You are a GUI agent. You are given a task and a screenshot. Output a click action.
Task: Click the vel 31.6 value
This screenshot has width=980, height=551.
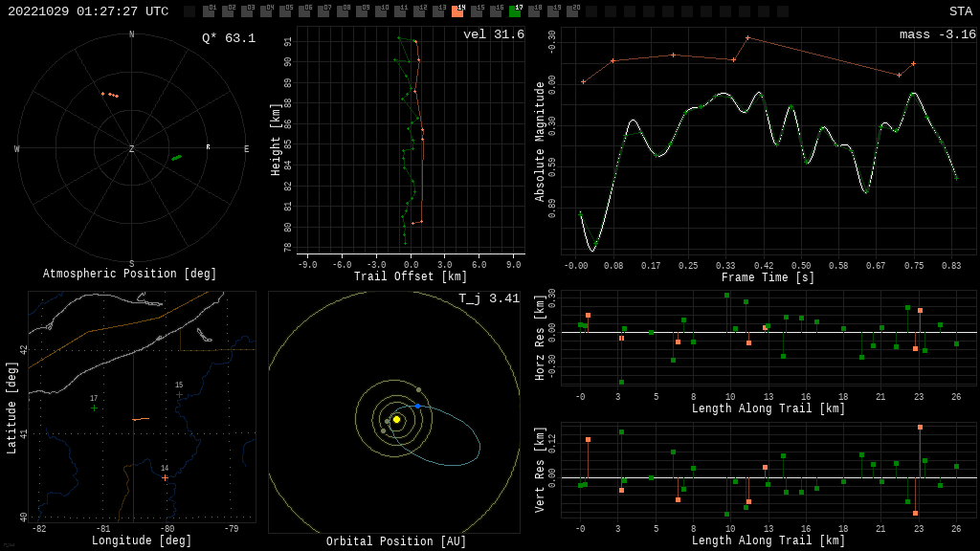click(494, 34)
